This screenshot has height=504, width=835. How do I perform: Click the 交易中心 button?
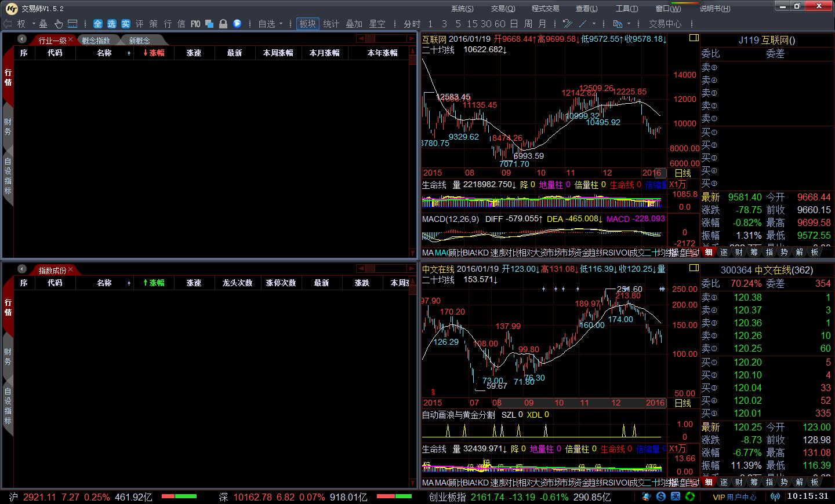pos(665,24)
